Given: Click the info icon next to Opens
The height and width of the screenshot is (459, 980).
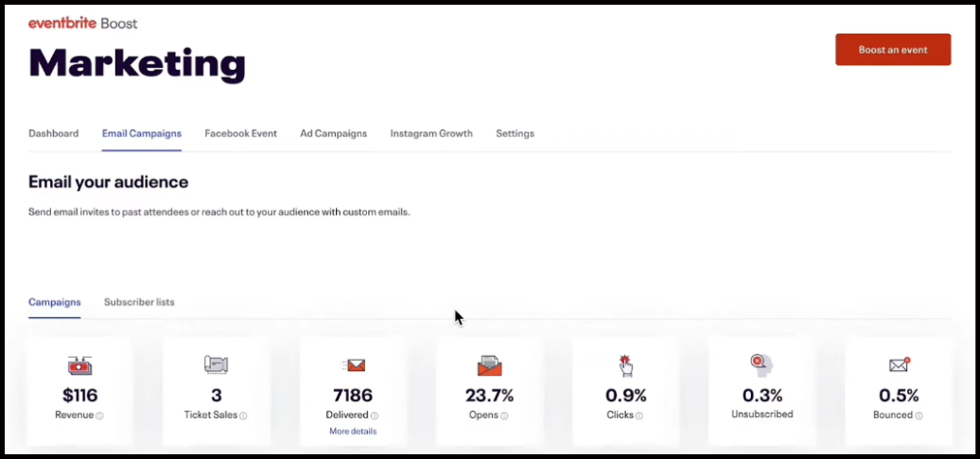Looking at the screenshot, I should pyautogui.click(x=504, y=415).
